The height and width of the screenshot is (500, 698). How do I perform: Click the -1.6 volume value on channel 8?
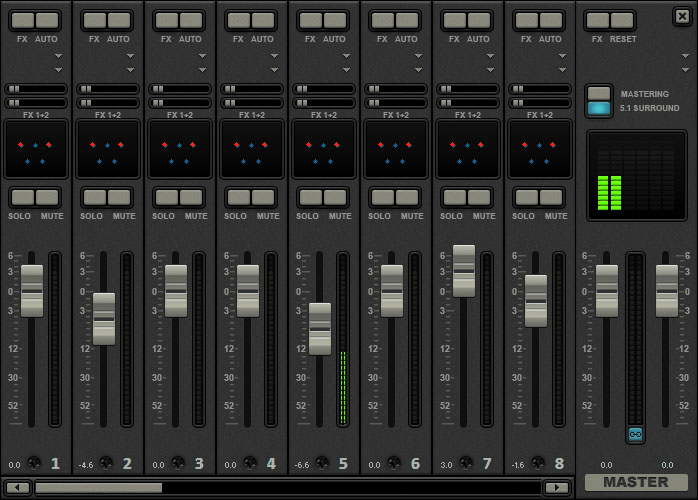tap(518, 465)
